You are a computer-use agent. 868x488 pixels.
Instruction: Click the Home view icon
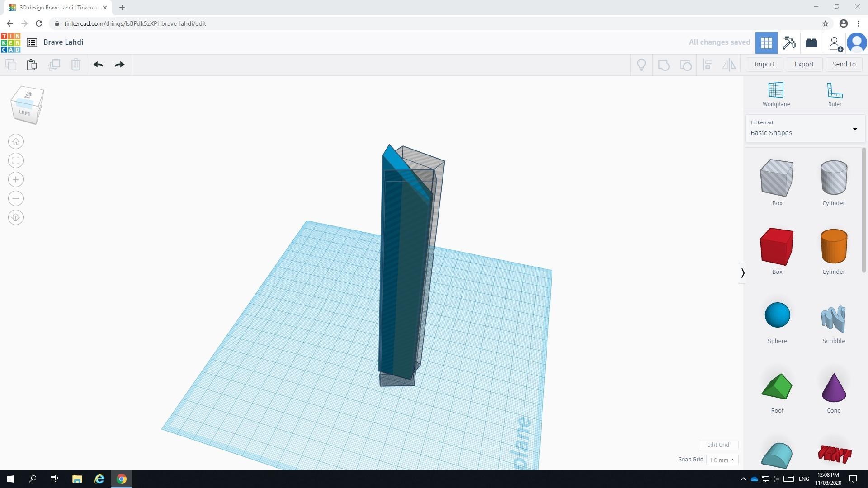pos(16,142)
